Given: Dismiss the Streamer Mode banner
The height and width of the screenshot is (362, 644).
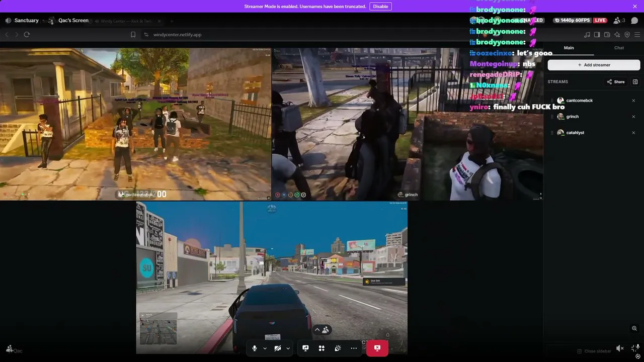Looking at the screenshot, I should pyautogui.click(x=635, y=7).
